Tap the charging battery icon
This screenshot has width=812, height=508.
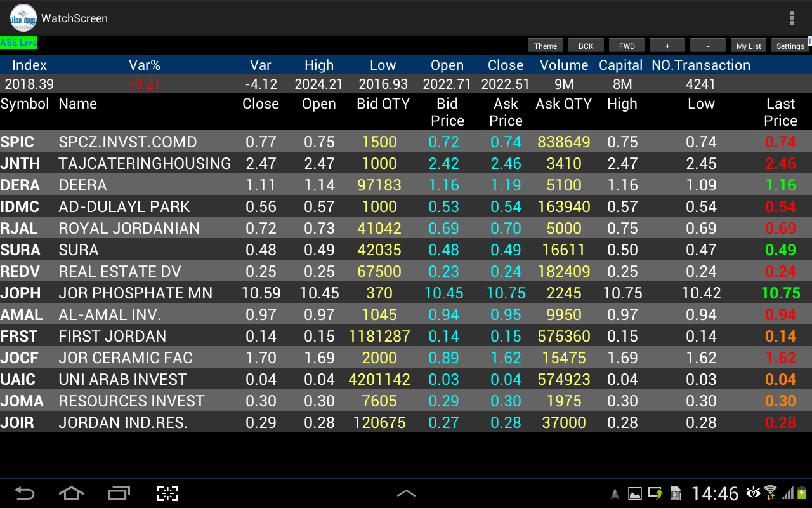801,493
